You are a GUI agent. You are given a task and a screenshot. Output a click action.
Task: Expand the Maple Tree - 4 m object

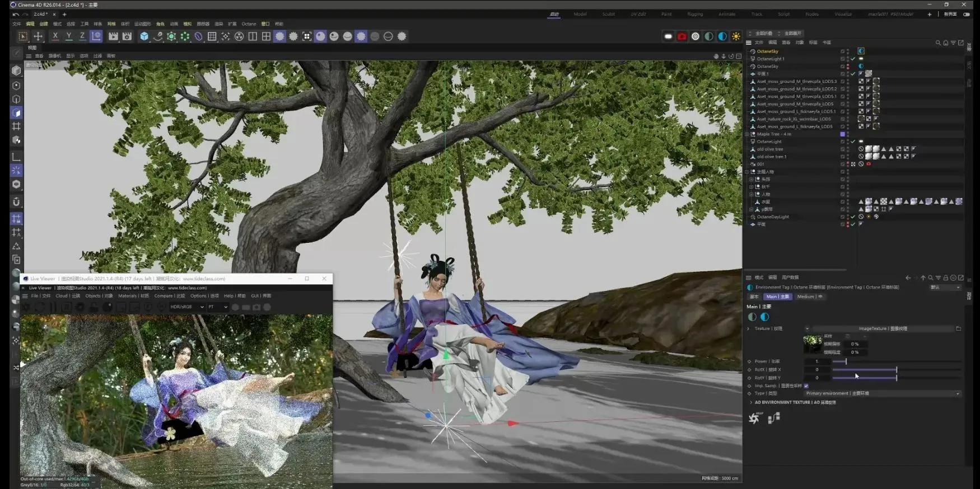click(x=746, y=134)
